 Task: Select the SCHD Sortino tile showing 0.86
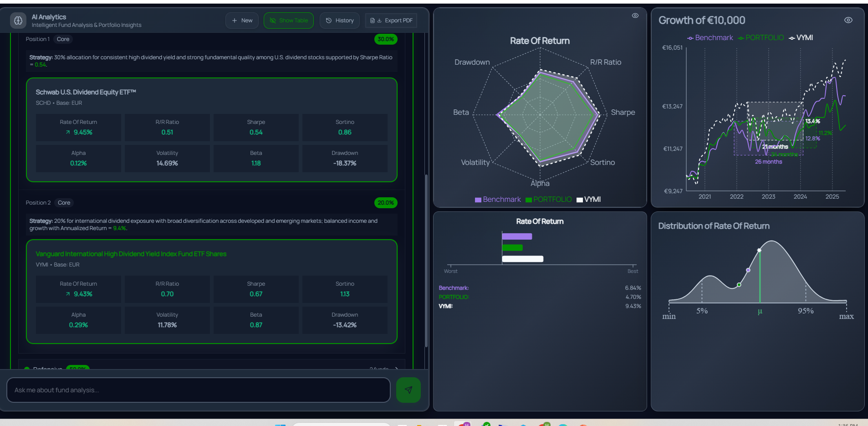[x=345, y=128]
